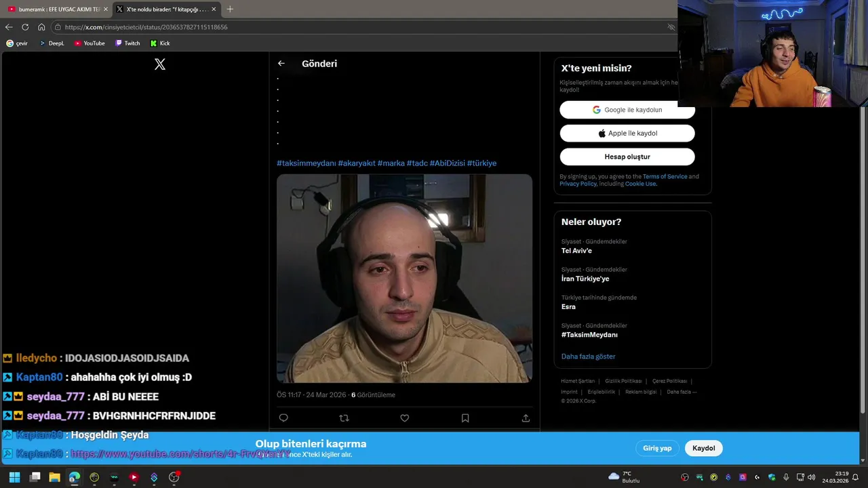868x488 pixels.
Task: Open the DeepL bookmark
Action: pyautogui.click(x=52, y=43)
